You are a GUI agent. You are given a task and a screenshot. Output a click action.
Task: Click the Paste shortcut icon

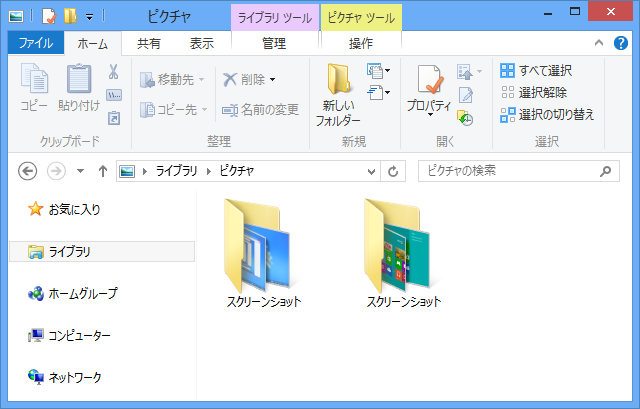click(114, 118)
